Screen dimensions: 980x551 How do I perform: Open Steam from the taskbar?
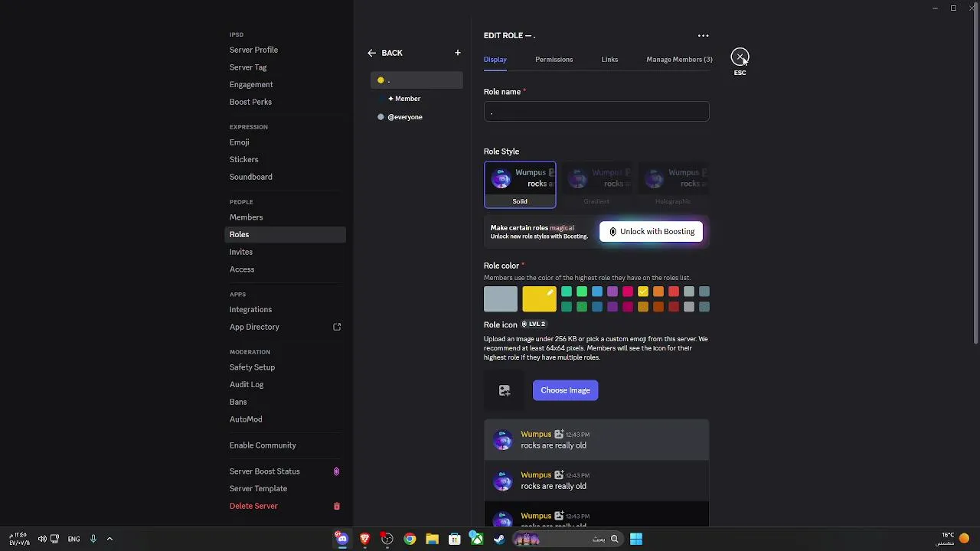[x=499, y=539]
